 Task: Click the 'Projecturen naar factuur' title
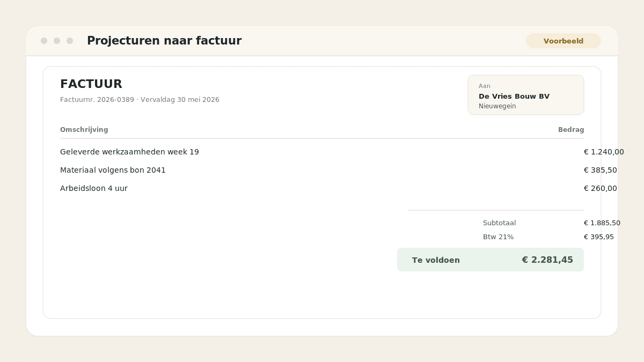click(x=164, y=41)
